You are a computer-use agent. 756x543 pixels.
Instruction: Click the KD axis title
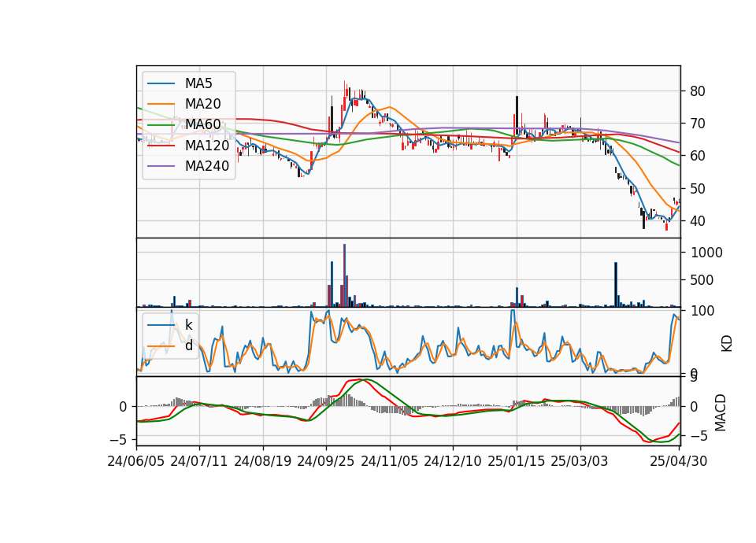[x=727, y=343]
